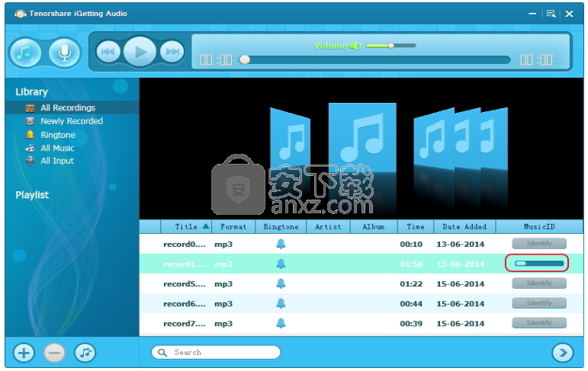This screenshot has height=371, width=588.
Task: Show All Music in Library
Action: pyautogui.click(x=57, y=148)
